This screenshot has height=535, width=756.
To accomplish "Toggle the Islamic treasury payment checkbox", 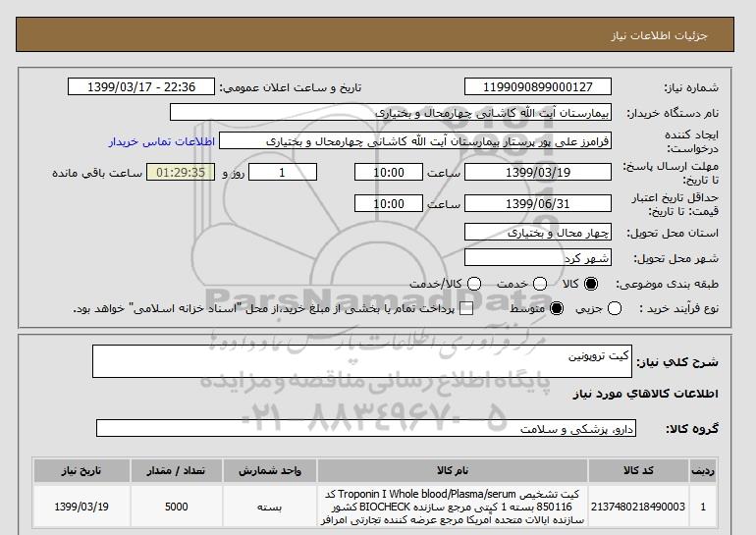I will [x=466, y=309].
